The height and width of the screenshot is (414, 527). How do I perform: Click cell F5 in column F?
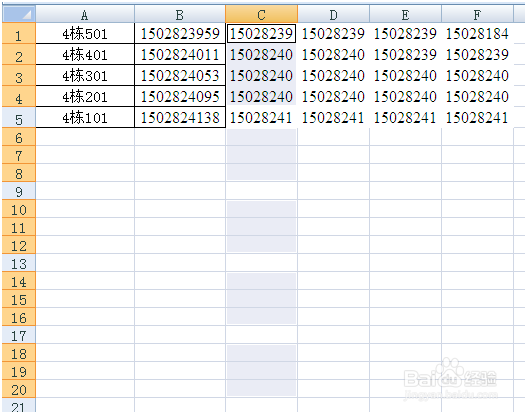tap(477, 117)
